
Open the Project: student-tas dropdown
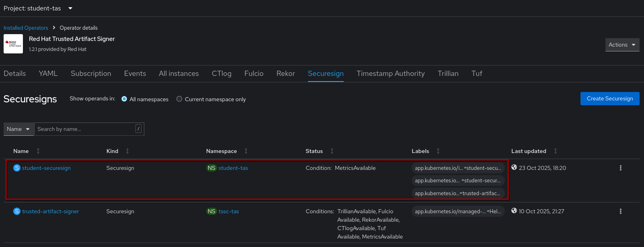pyautogui.click(x=38, y=8)
